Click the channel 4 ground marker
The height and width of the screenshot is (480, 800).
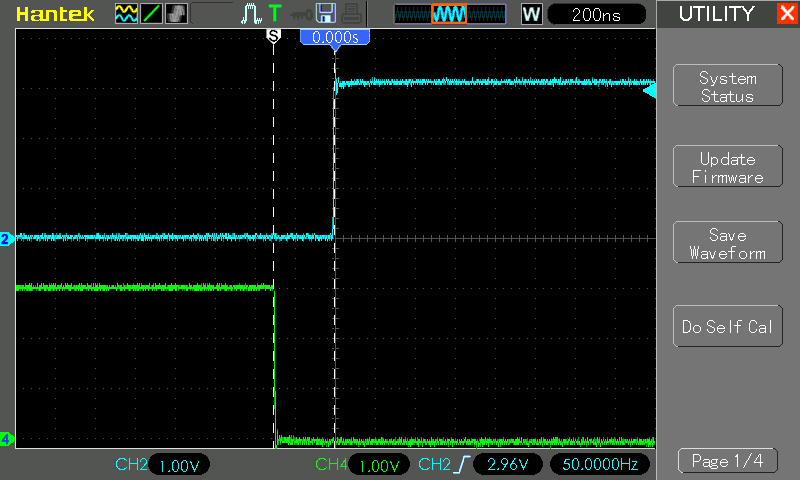pos(6,439)
